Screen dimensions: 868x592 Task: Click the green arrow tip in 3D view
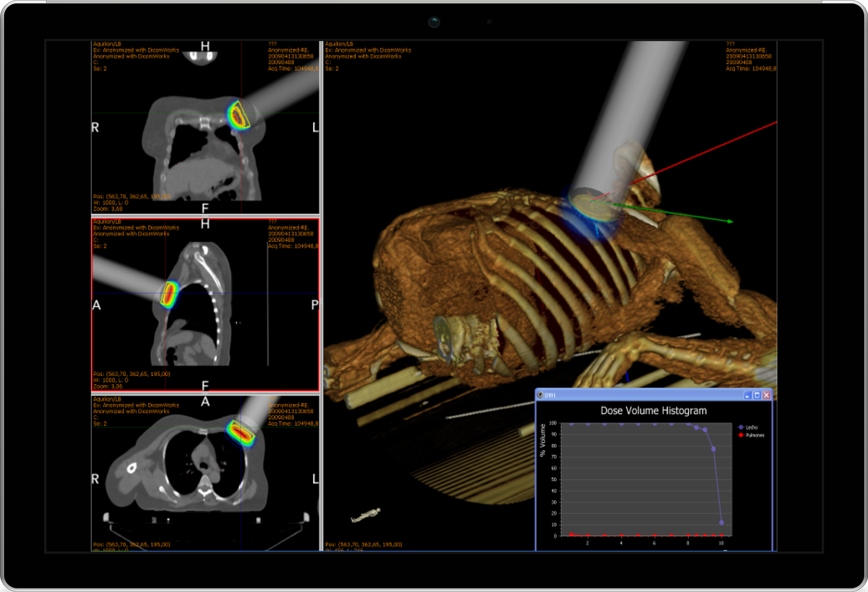click(x=730, y=221)
